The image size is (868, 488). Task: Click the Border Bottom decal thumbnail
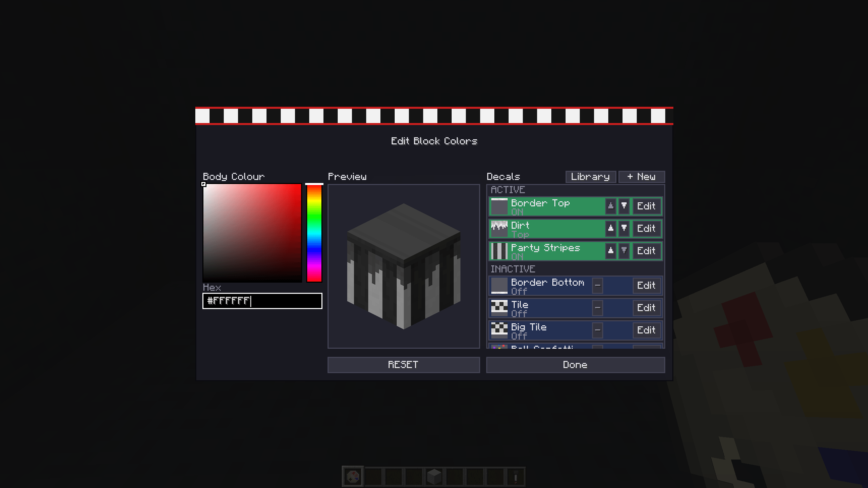[499, 286]
